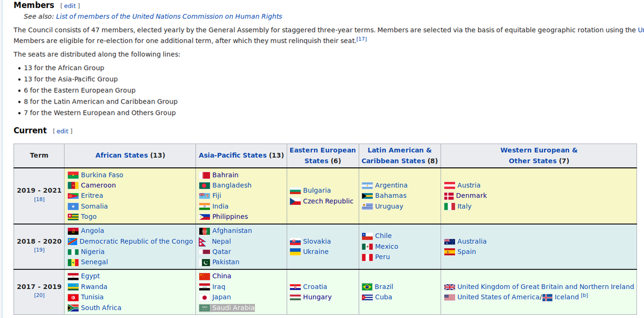Click the Nepal flag icon

coord(203,241)
